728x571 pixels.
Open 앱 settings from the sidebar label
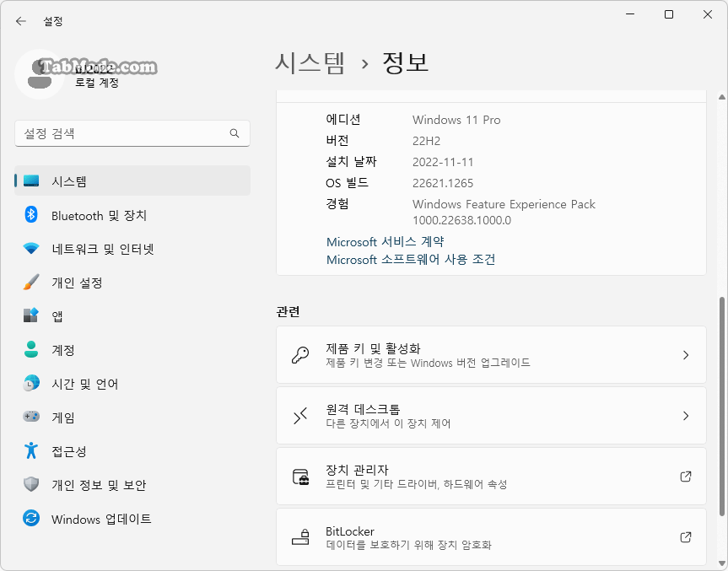(57, 316)
